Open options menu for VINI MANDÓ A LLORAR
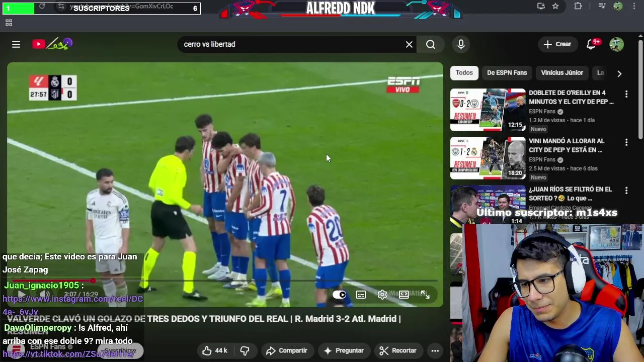644x362 pixels. (626, 142)
